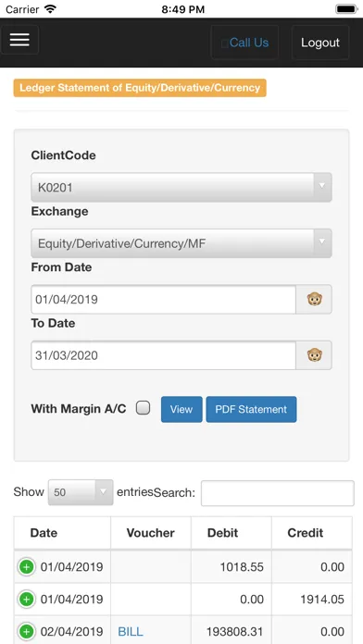
Task: Click the To Date text field
Action: click(164, 355)
